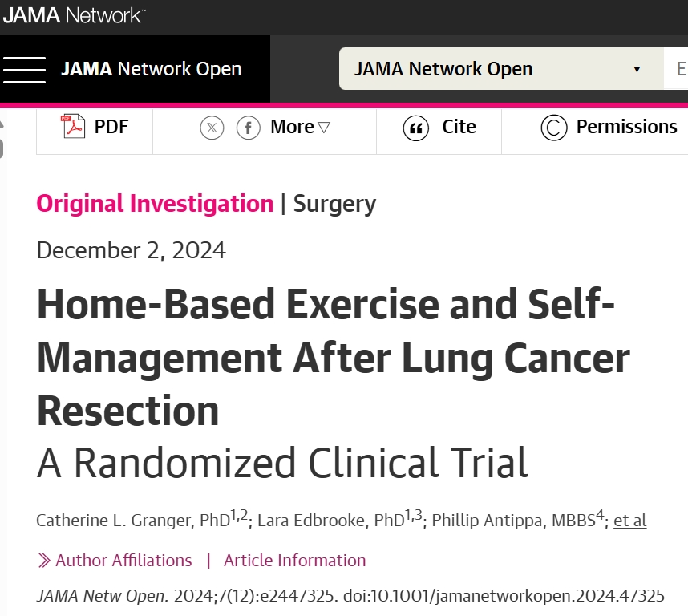688x616 pixels.
Task: Click the PDF document icon
Action: coord(73,127)
